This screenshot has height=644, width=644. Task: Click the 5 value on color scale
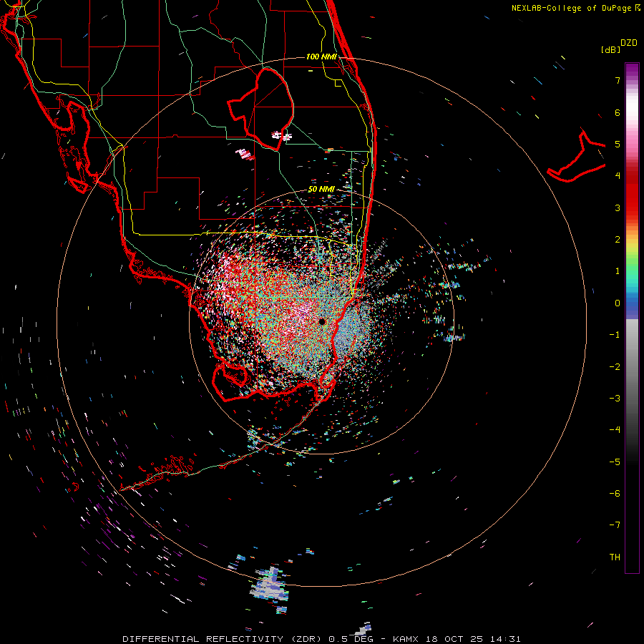tap(618, 144)
